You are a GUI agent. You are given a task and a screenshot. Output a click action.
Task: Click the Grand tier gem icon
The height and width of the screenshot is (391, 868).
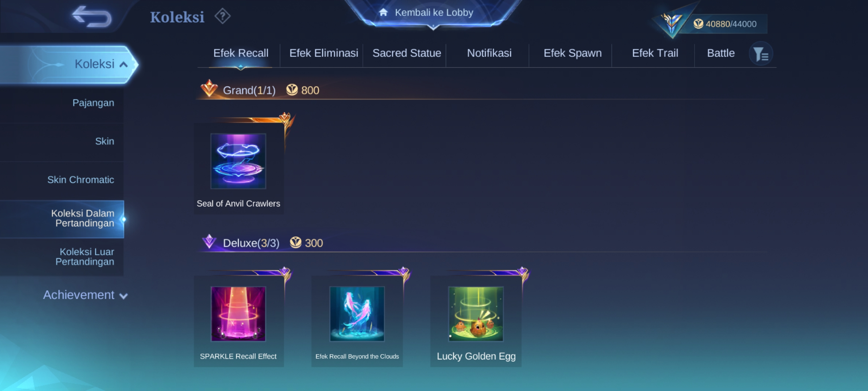(x=209, y=88)
